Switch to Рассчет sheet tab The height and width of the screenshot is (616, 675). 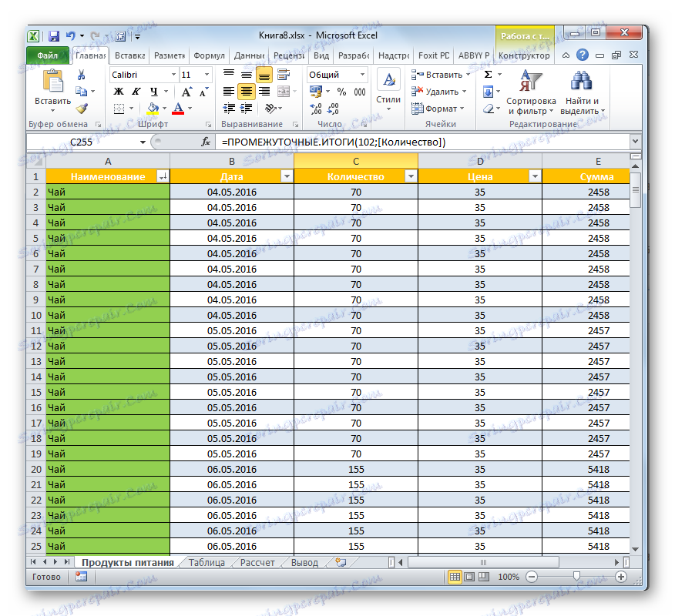pos(257,562)
